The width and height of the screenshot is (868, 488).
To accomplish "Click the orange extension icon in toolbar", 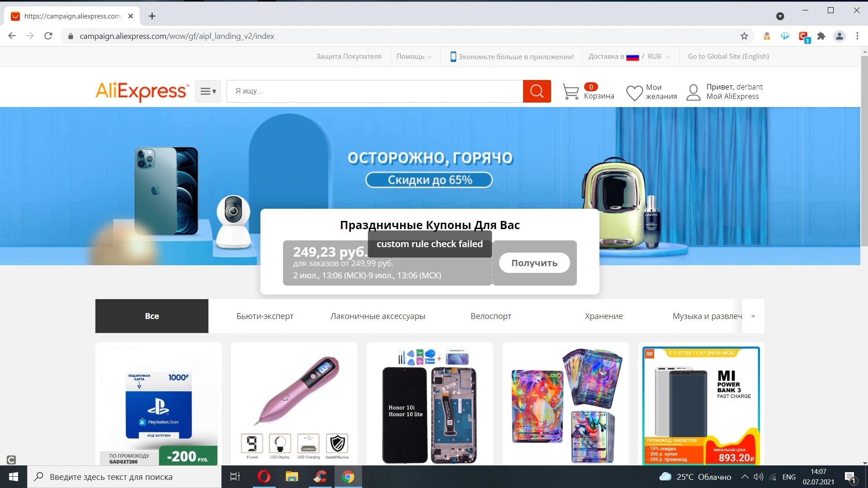I will click(767, 36).
